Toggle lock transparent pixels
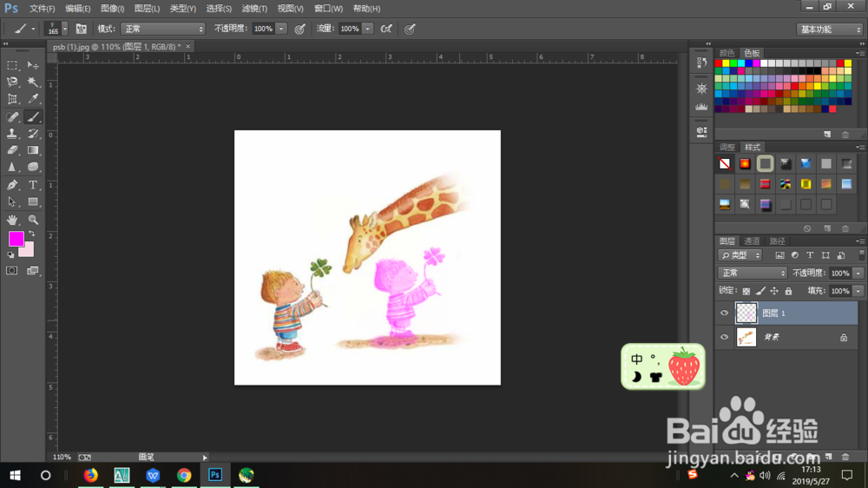This screenshot has height=488, width=868. 746,291
